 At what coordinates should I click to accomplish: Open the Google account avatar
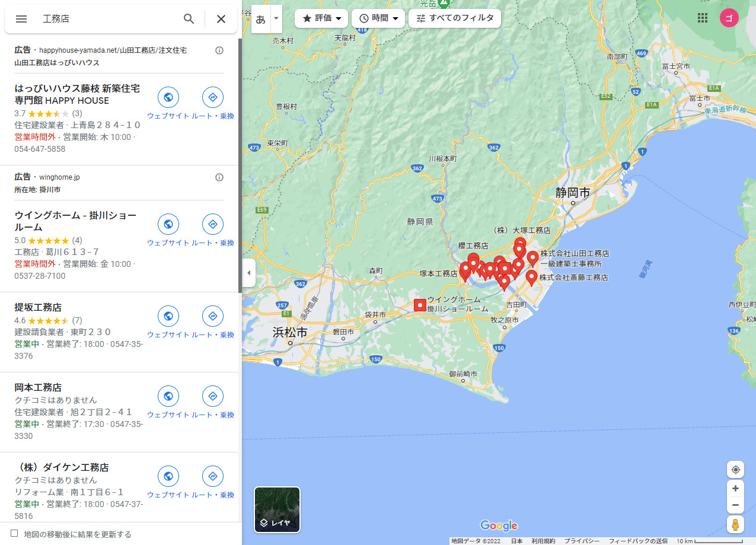coord(729,18)
